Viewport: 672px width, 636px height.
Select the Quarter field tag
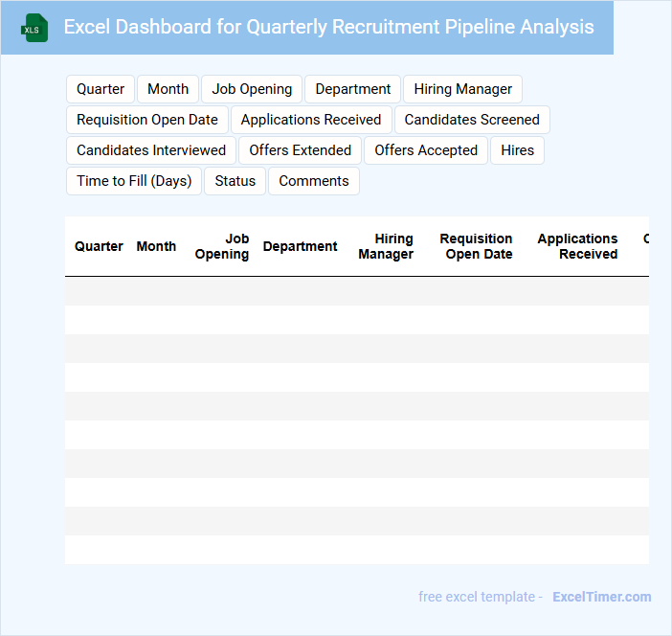pyautogui.click(x=101, y=89)
